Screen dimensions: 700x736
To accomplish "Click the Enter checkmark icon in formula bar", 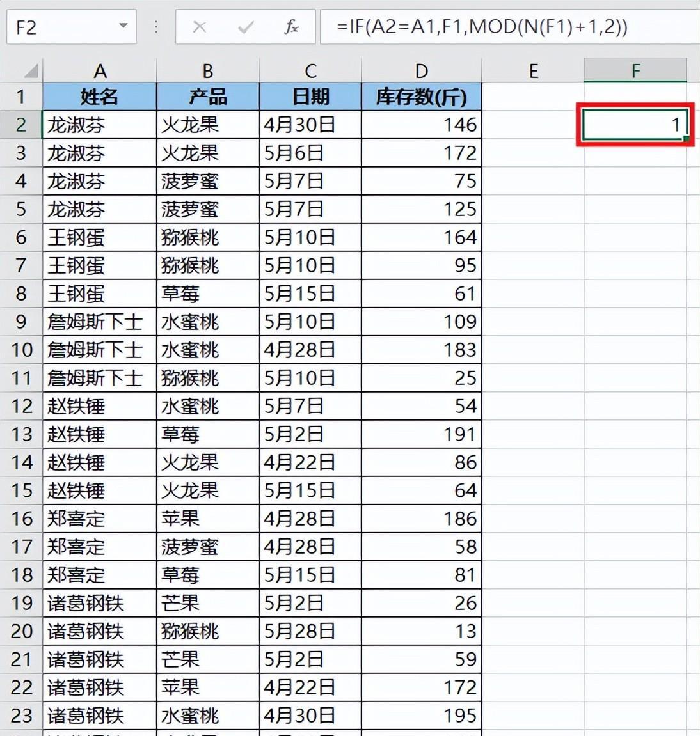I will pos(245,27).
